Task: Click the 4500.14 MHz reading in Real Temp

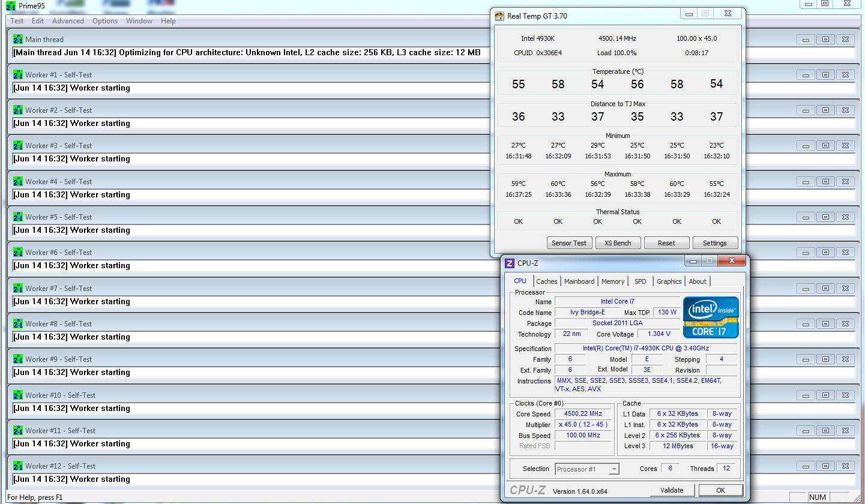Action: (x=618, y=38)
